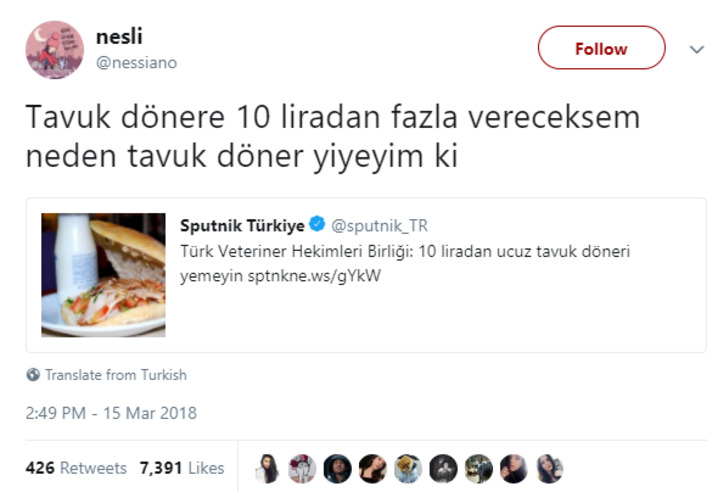This screenshot has width=728, height=492.
Task: Click the globe translate icon
Action: point(33,375)
